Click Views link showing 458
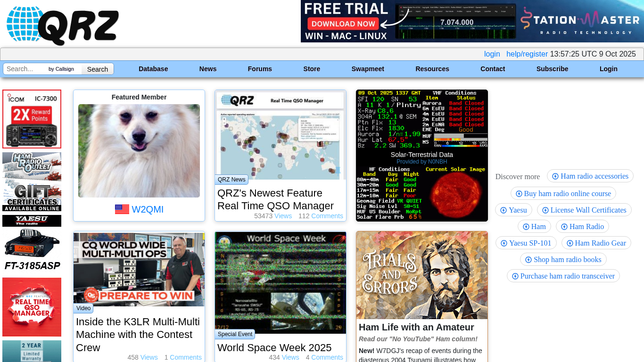Image resolution: width=644 pixels, height=362 pixels. 149,357
